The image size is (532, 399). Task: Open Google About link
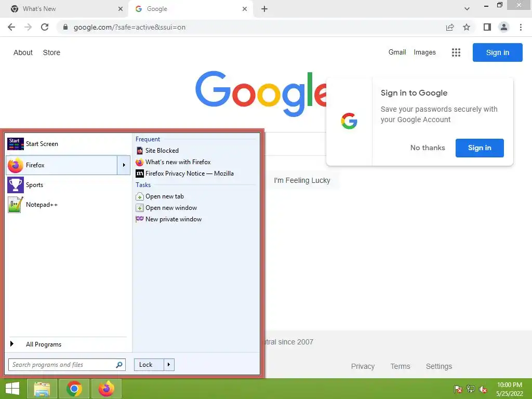23,52
